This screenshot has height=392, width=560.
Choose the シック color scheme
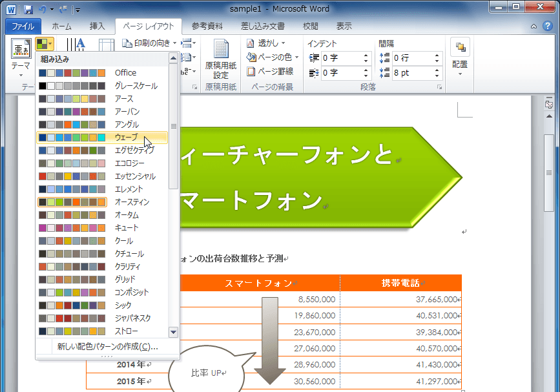click(102, 305)
